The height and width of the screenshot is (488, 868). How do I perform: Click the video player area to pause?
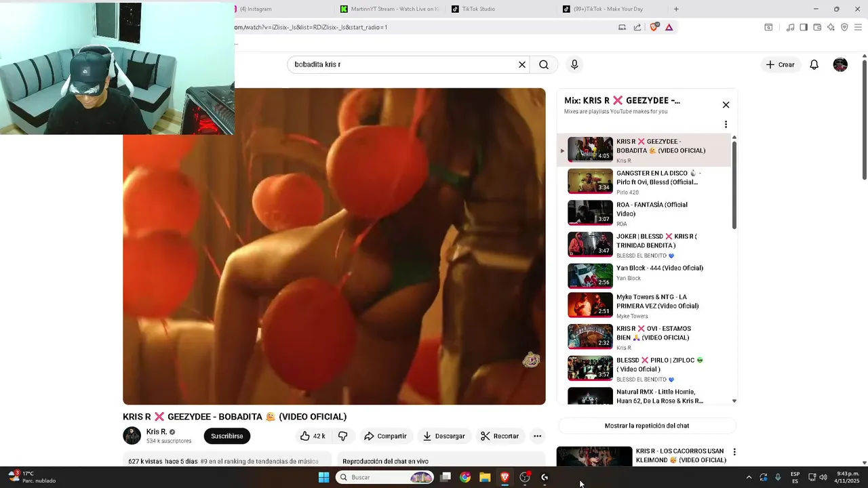click(x=334, y=247)
